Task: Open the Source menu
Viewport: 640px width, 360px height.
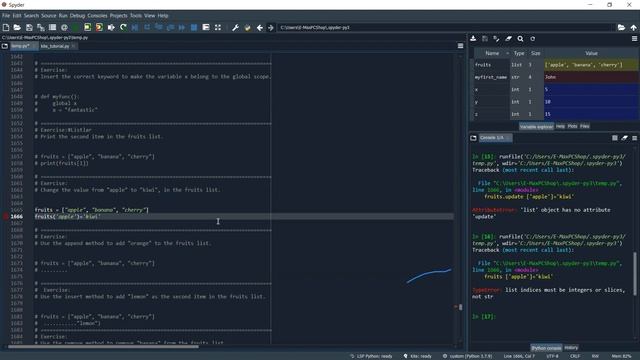Action: click(49, 16)
